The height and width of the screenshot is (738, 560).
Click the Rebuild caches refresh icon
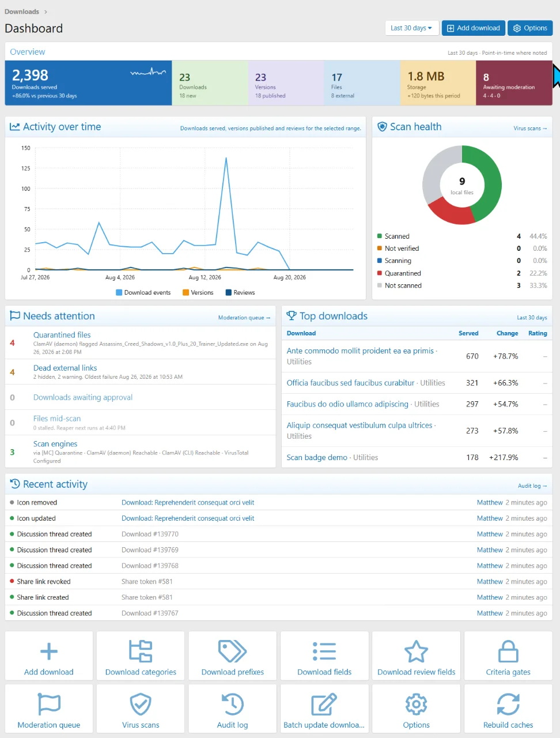(x=508, y=705)
